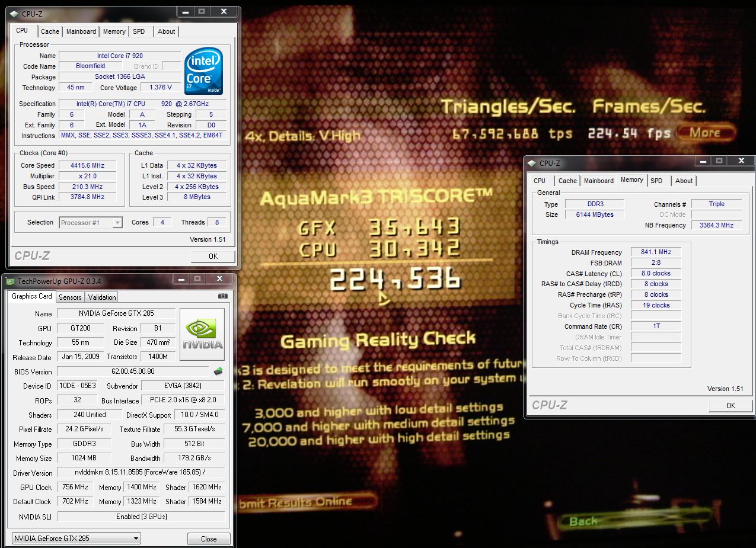Click the Memory Type value GDDR3

click(84, 444)
